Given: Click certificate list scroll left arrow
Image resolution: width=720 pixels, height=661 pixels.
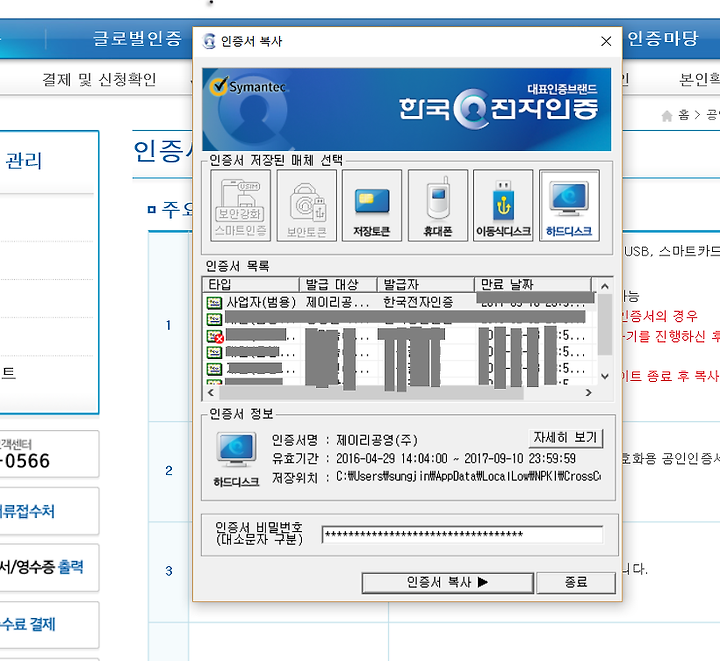Looking at the screenshot, I should coord(211,392).
